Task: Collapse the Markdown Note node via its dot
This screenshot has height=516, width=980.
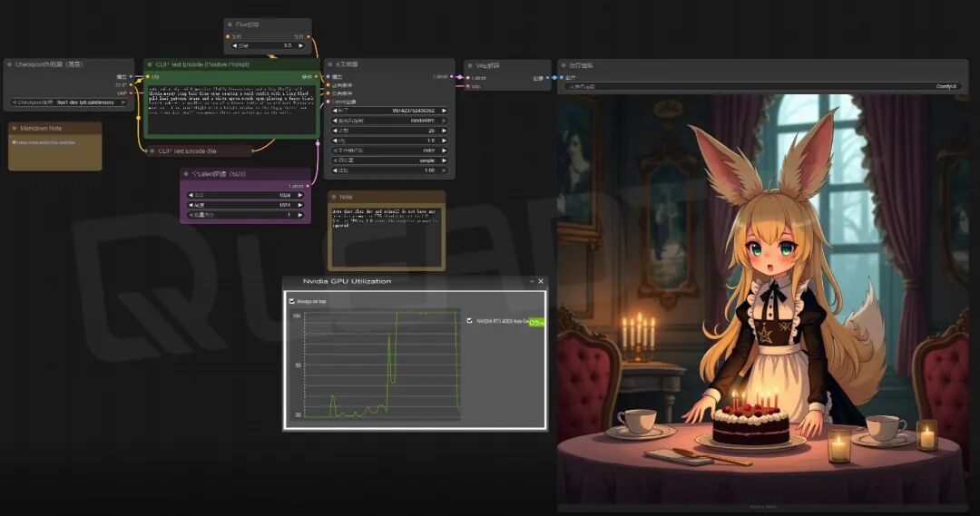Action: pyautogui.click(x=15, y=128)
